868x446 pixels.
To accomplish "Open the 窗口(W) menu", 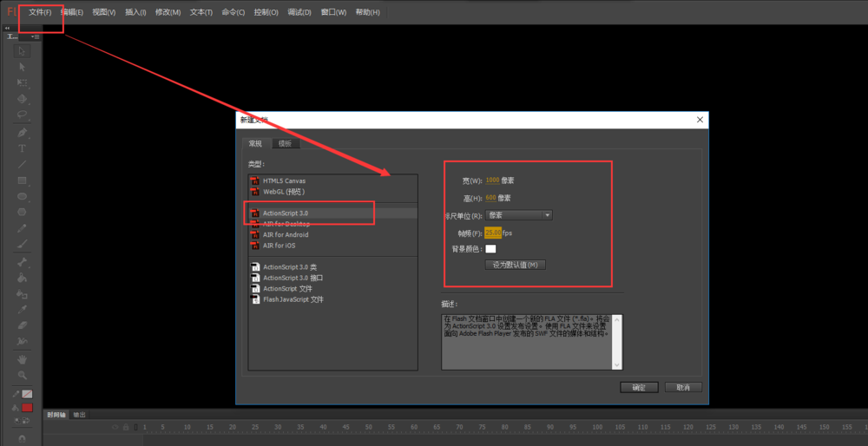I will pos(334,12).
